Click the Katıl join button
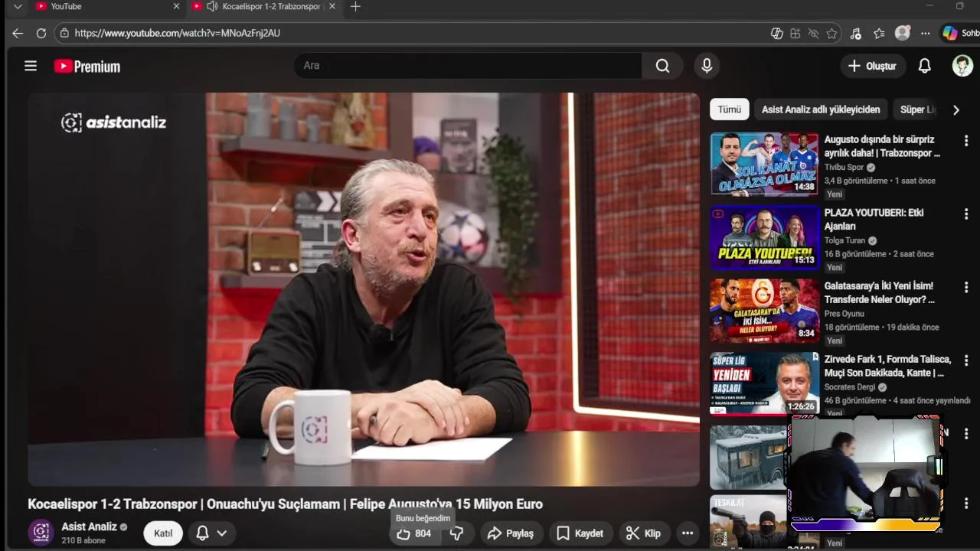This screenshot has height=551, width=980. (163, 533)
